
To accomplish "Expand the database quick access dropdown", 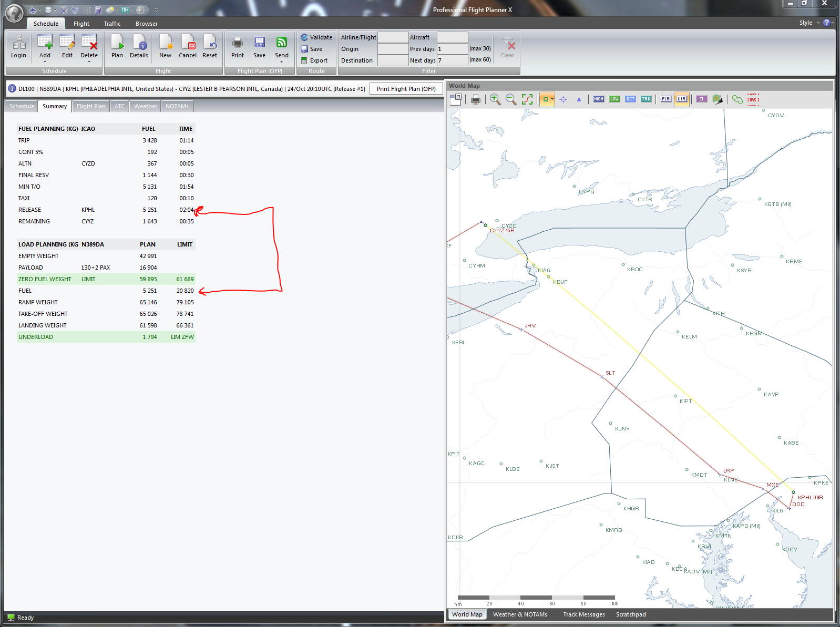I will (55, 10).
